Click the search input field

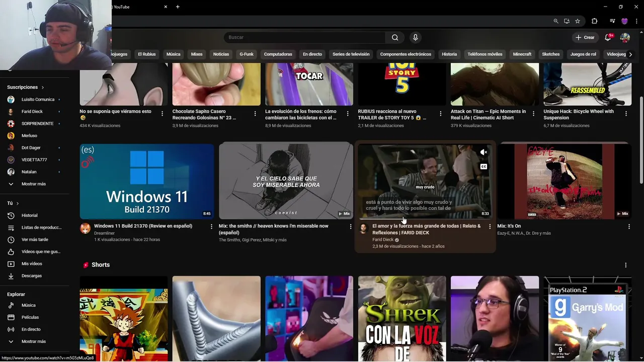pyautogui.click(x=304, y=37)
